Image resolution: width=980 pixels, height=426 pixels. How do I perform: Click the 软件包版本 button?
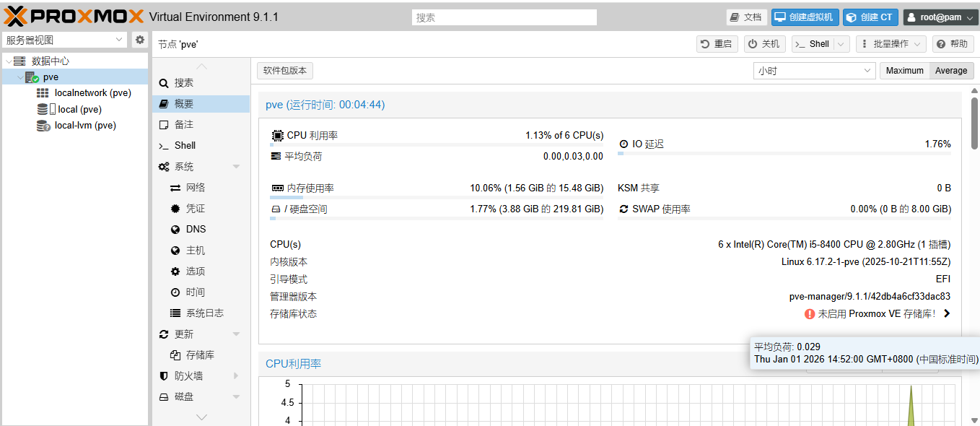285,71
